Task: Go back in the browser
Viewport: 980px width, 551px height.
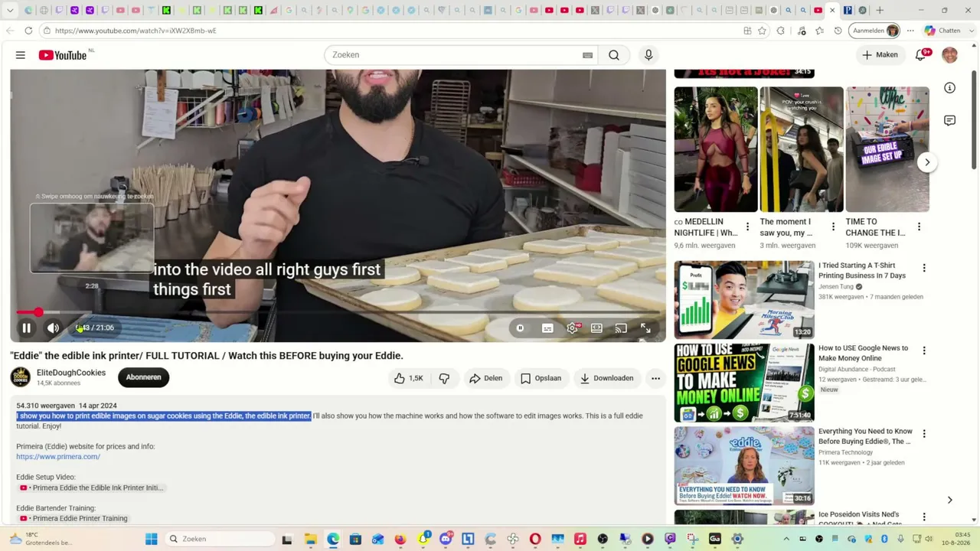Action: [x=10, y=31]
